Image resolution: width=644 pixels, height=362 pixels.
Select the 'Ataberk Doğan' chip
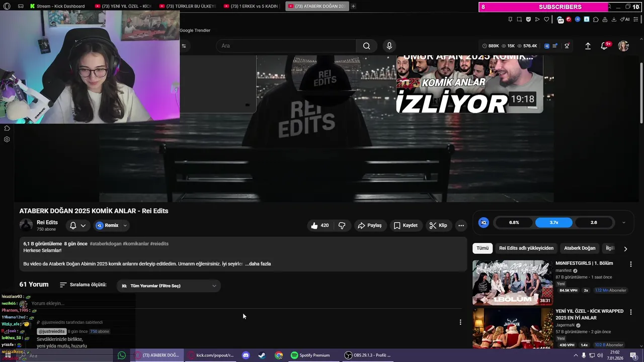580,248
